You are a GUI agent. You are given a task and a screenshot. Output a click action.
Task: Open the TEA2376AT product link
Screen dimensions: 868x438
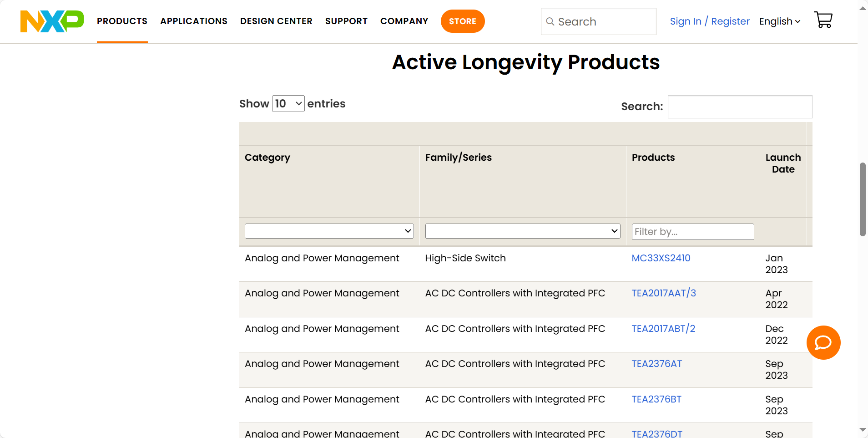click(656, 364)
